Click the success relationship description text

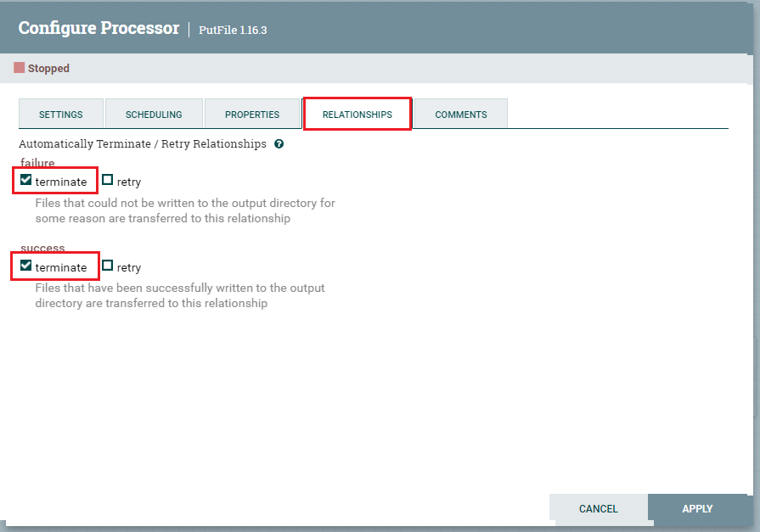[180, 295]
